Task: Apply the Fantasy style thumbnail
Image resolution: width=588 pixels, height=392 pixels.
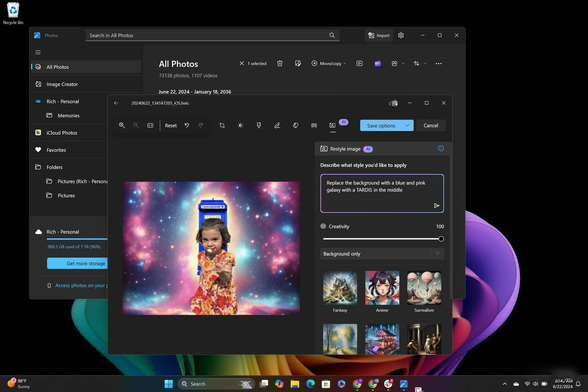Action: [340, 288]
